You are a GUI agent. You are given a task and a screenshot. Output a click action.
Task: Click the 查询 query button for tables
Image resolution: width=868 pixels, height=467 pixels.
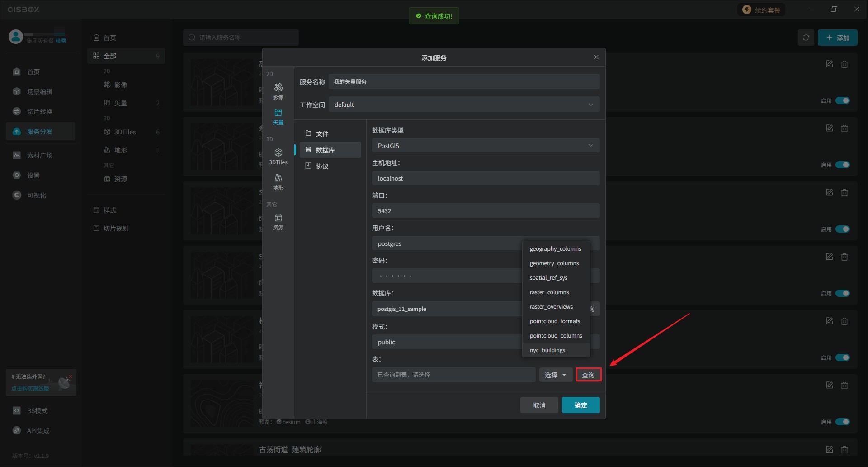click(588, 375)
